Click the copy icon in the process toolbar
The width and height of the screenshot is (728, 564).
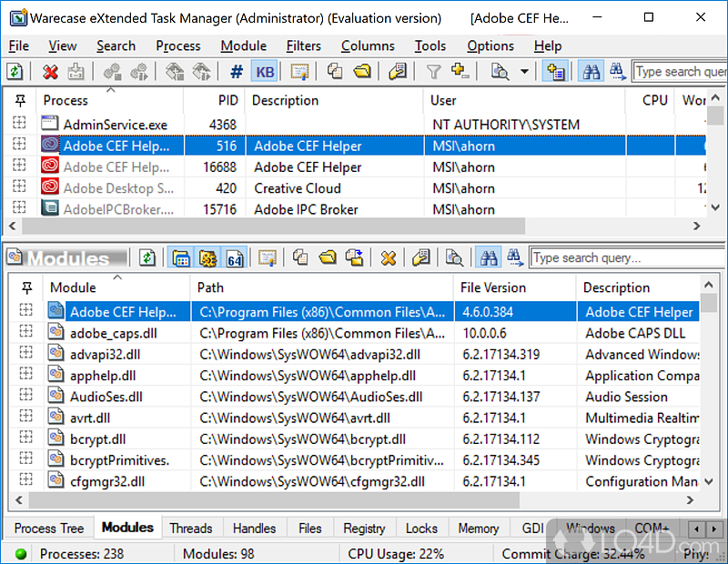pos(334,72)
